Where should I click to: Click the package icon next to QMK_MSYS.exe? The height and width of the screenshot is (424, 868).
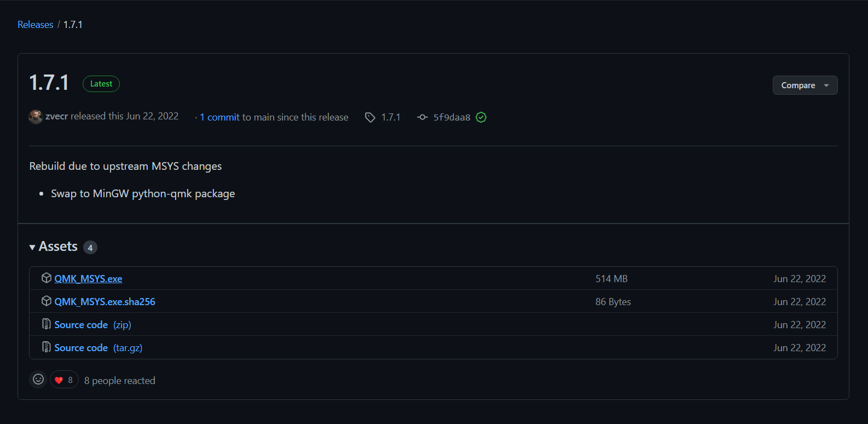point(47,278)
